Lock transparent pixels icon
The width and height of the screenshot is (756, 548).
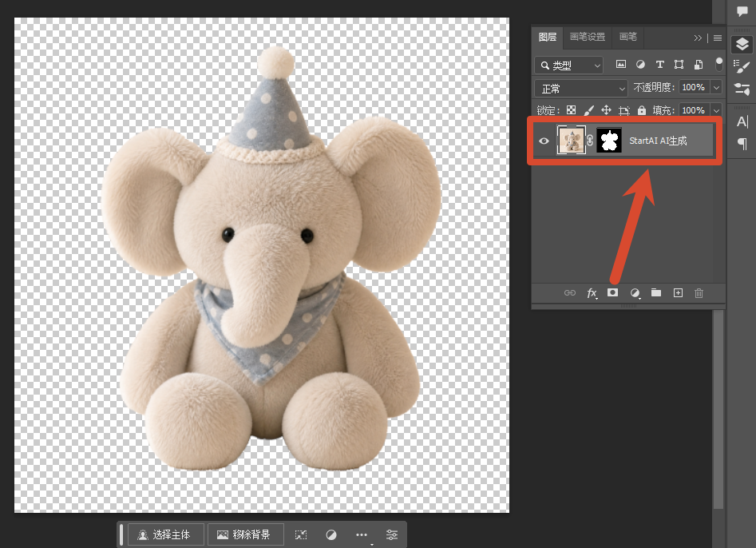[x=571, y=110]
